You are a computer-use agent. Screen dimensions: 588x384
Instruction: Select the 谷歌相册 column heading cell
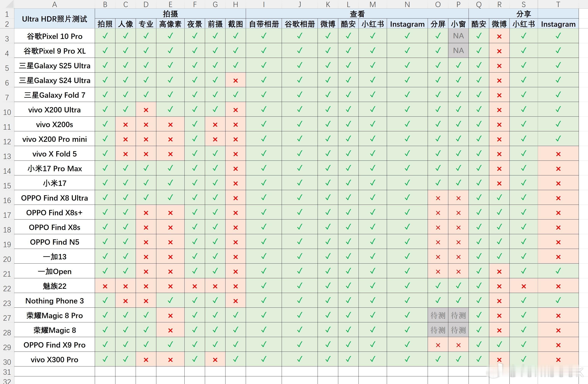coord(299,24)
